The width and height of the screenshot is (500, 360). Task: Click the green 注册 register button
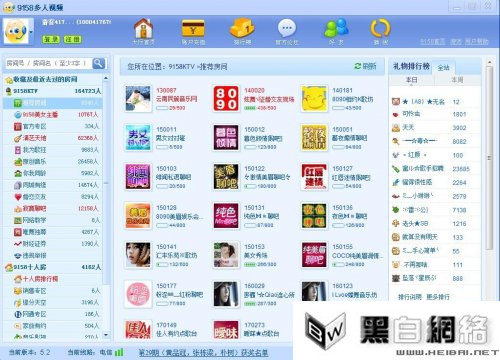pos(72,40)
